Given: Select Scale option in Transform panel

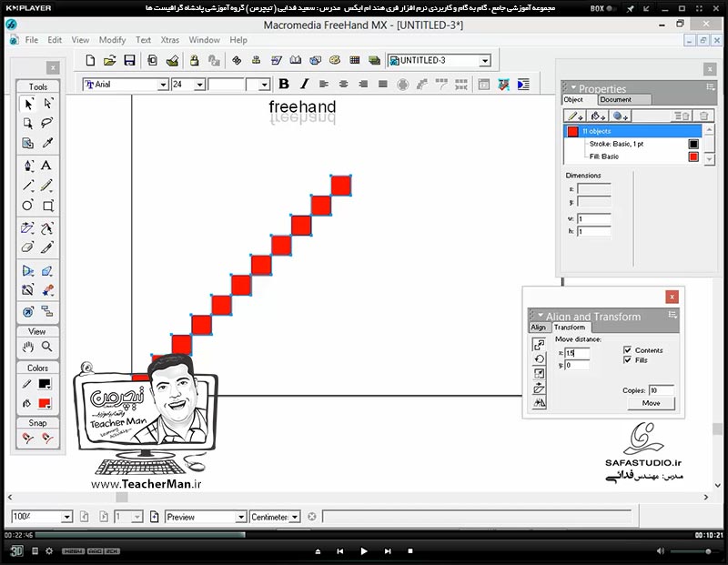Looking at the screenshot, I should [539, 374].
